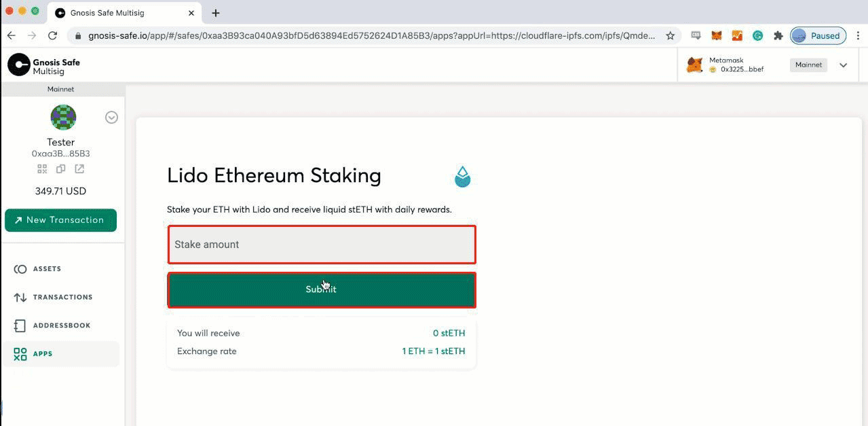868x426 pixels.
Task: Expand the safe account chevron dropdown
Action: tap(111, 117)
